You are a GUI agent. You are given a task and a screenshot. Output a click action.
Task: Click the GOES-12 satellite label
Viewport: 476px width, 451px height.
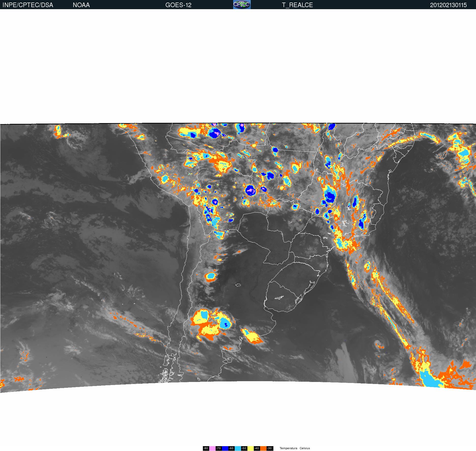[178, 5]
